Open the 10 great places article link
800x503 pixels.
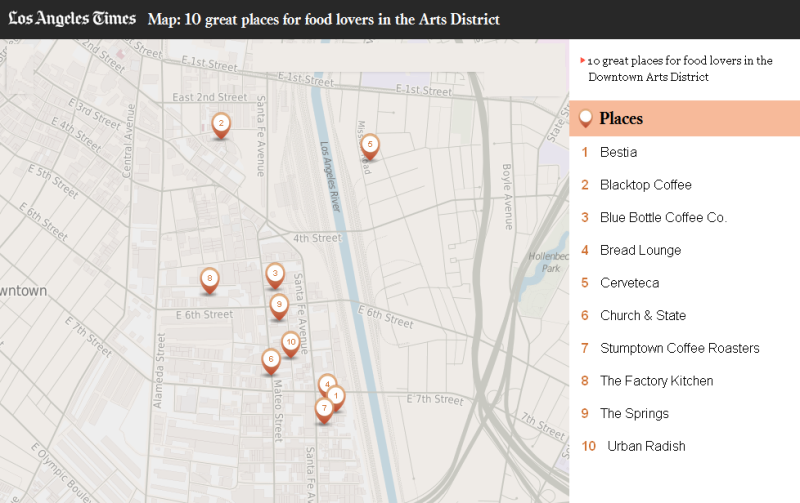tap(680, 68)
